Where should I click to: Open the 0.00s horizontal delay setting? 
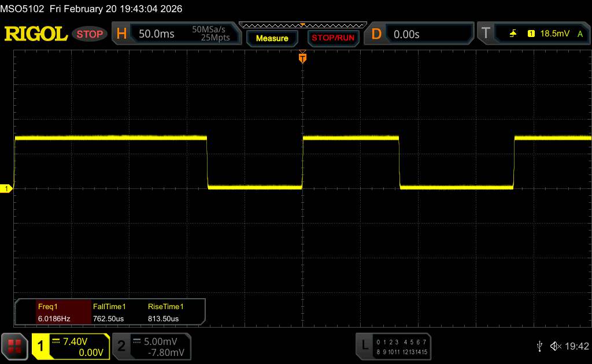(406, 34)
